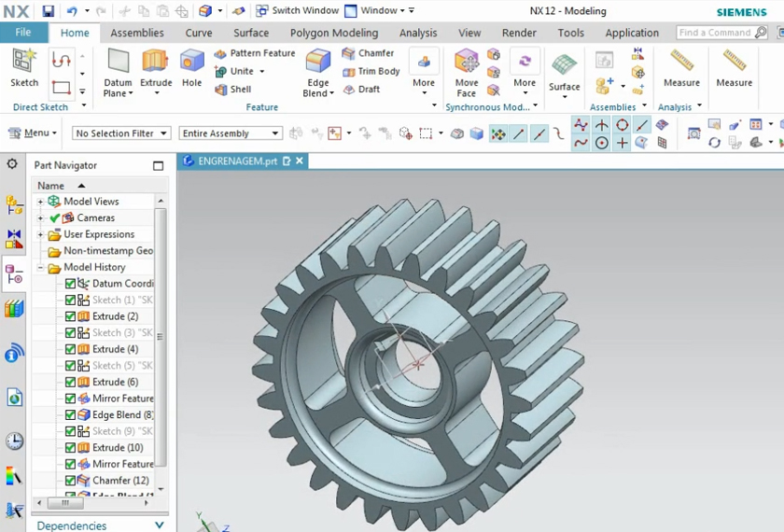Viewport: 784px width, 532px height.
Task: Click the Switch Window button
Action: tap(297, 11)
